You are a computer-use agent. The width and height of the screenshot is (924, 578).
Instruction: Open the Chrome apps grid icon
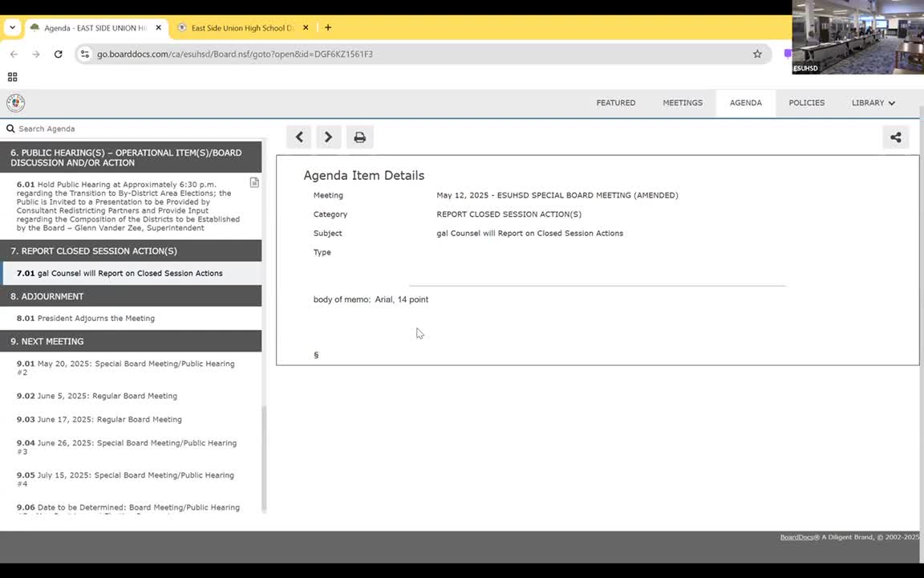coord(12,77)
